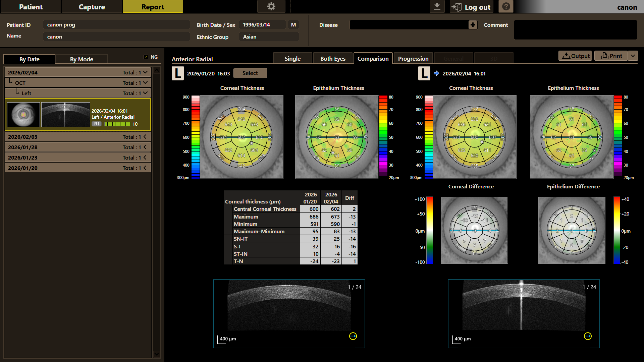Click the yellow scan direction circle on right B-scan
The height and width of the screenshot is (362, 644).
coord(588,336)
